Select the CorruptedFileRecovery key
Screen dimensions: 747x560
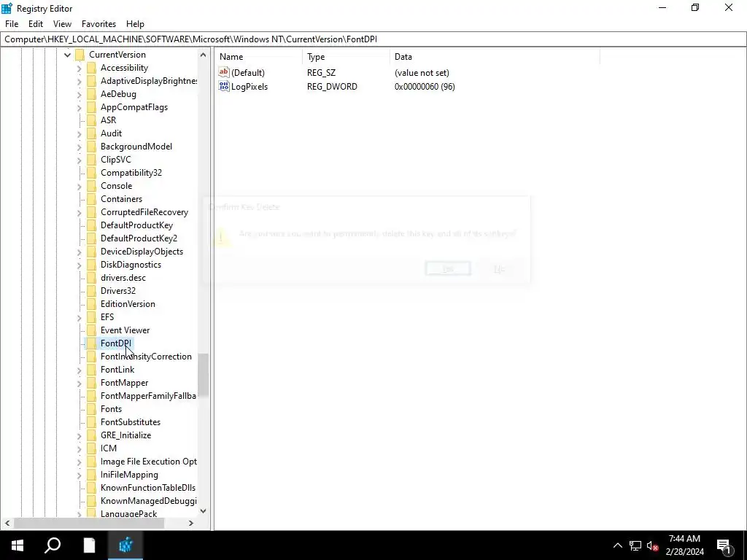click(144, 212)
